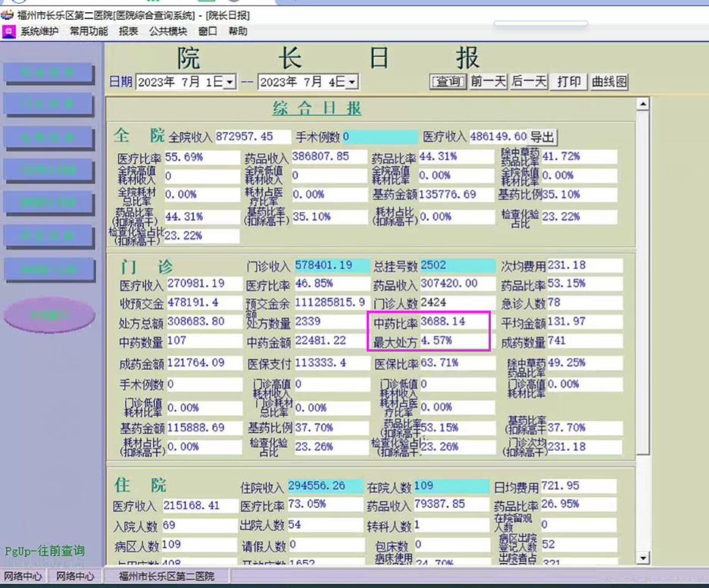Click the scrollbar down arrow
Image resolution: width=709 pixels, height=588 pixels.
[x=642, y=558]
